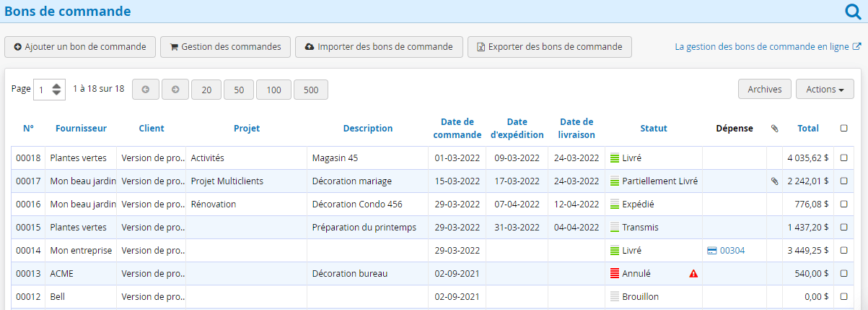Open the Actions dropdown menu
This screenshot has width=868, height=310.
[x=825, y=90]
